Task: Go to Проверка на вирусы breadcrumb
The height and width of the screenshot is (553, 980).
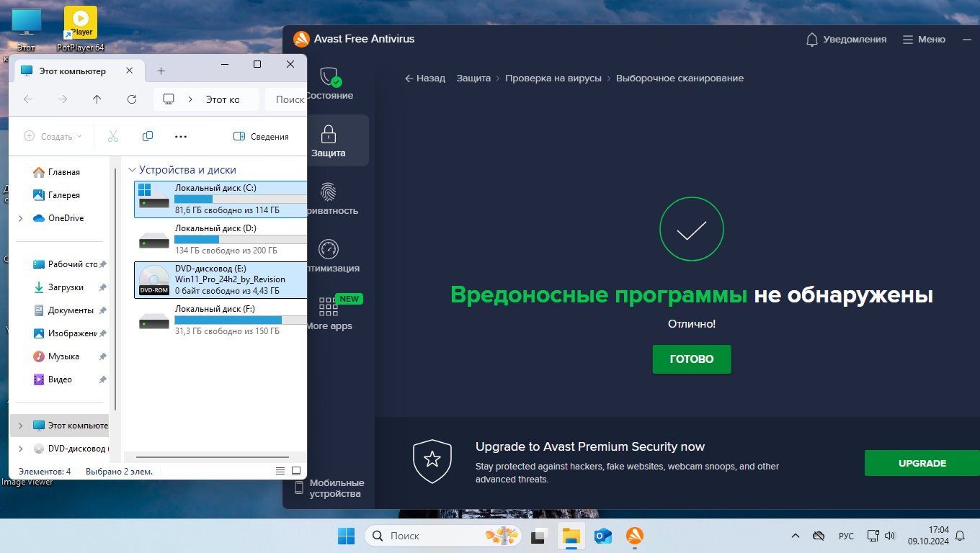Action: pos(553,78)
